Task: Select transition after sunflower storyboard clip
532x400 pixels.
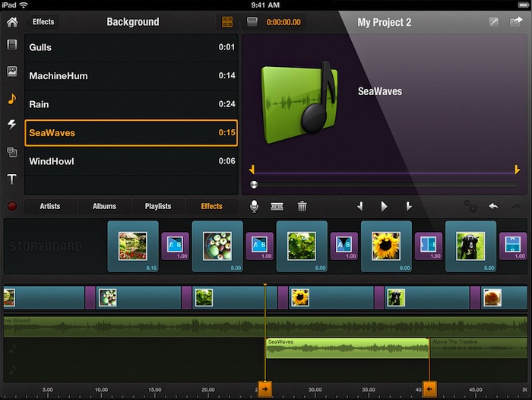Action: coord(429,246)
